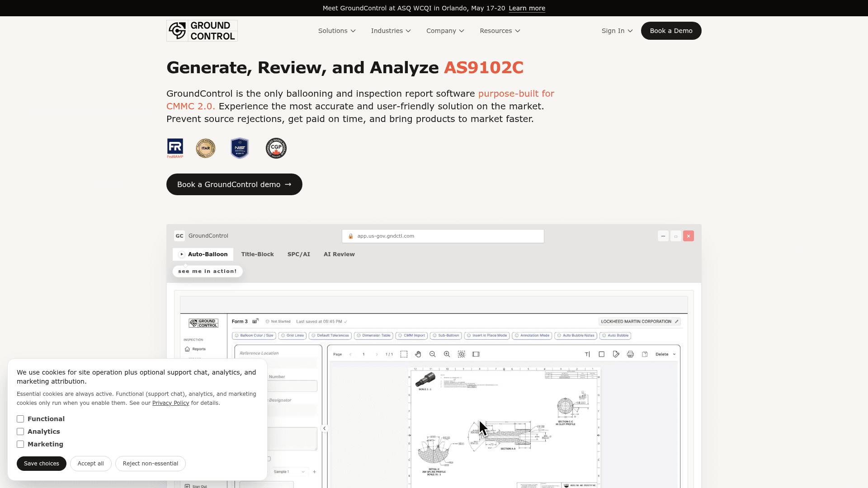
Task: Click the Book a Demo button
Action: click(x=671, y=31)
